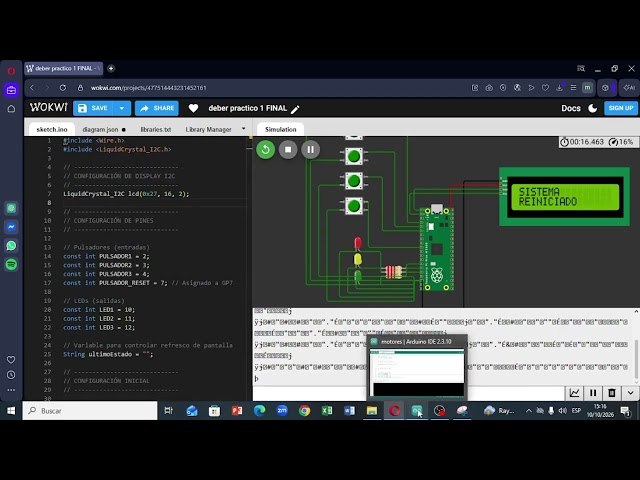The height and width of the screenshot is (480, 640).
Task: Click code line PULSADOR_RESET = 7
Action: (148, 283)
